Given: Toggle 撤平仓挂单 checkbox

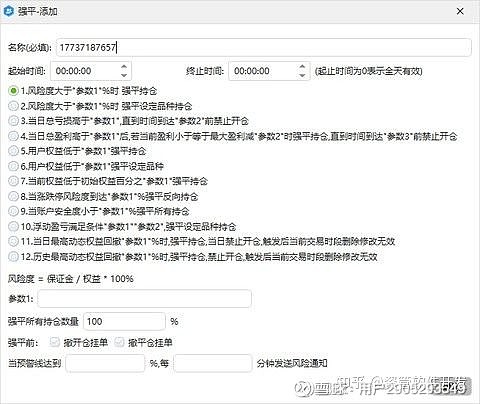Looking at the screenshot, I should pyautogui.click(x=119, y=342).
